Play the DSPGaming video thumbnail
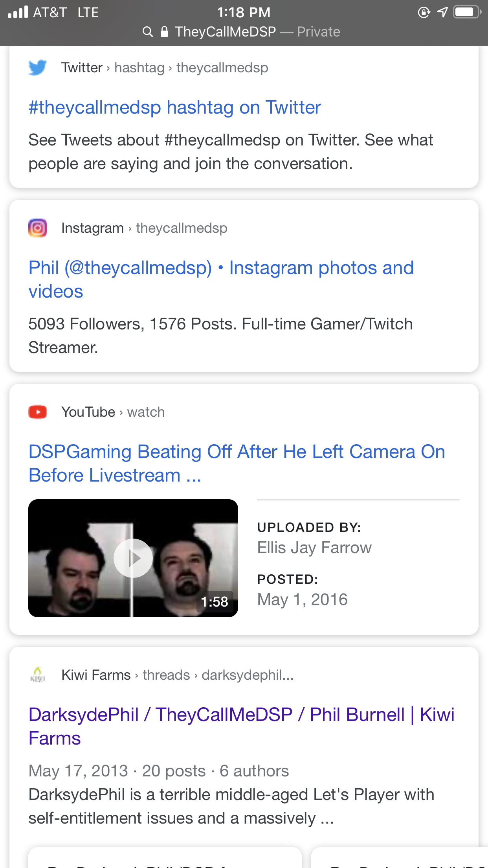Image resolution: width=488 pixels, height=868 pixels. click(x=133, y=558)
